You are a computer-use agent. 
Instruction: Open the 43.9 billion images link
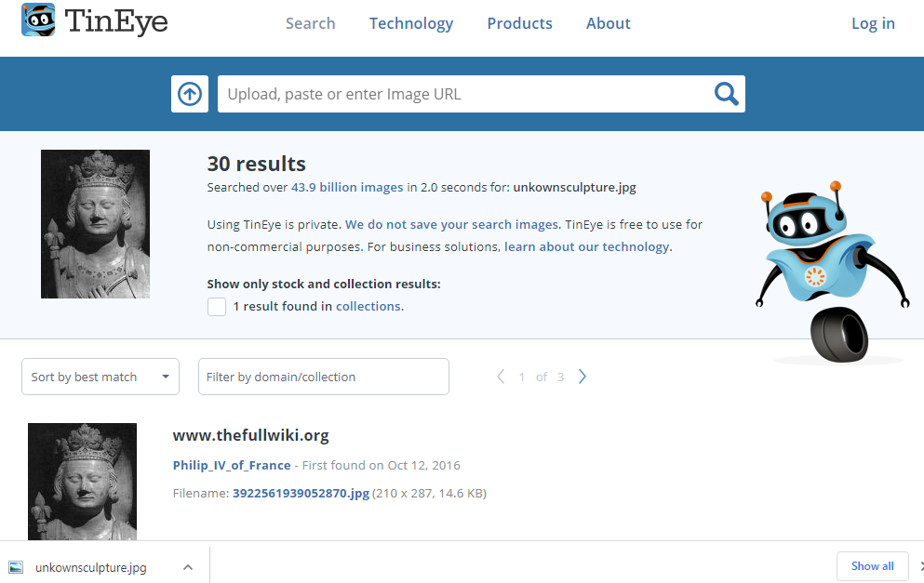point(347,187)
